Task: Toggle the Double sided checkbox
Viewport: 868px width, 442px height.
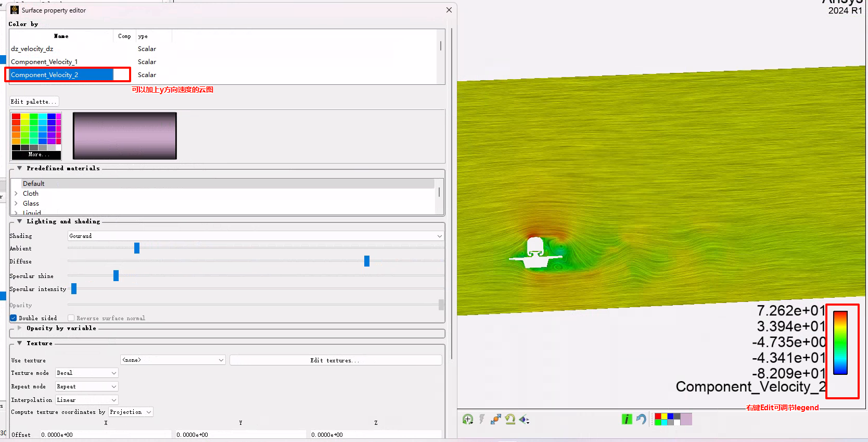Action: point(14,318)
